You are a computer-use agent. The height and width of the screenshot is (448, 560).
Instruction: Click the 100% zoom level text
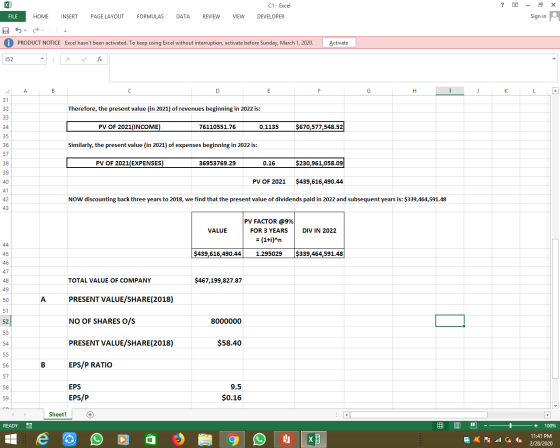coord(550,425)
